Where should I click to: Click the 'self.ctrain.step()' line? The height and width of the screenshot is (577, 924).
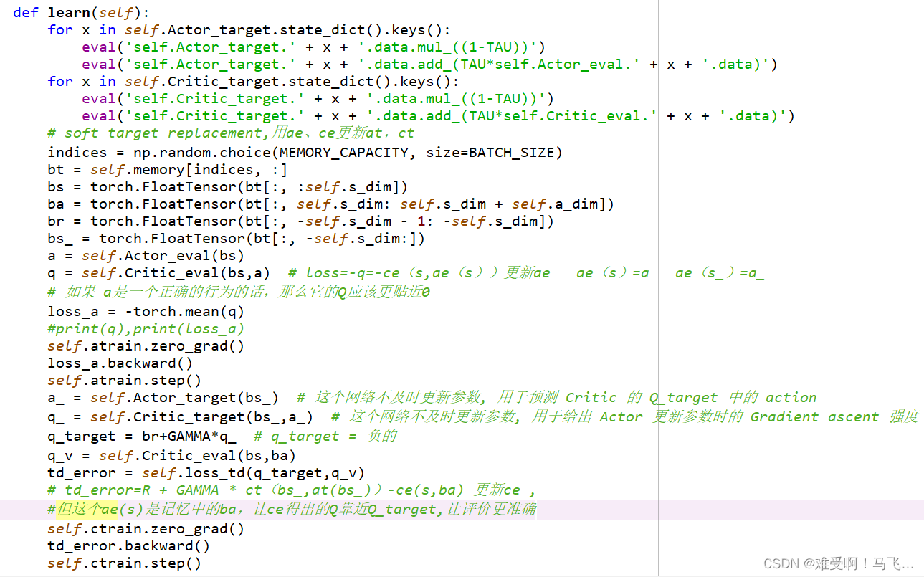tap(125, 563)
